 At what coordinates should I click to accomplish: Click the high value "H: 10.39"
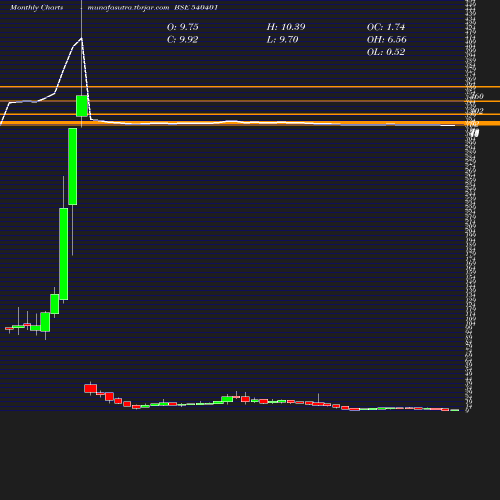click(x=286, y=27)
